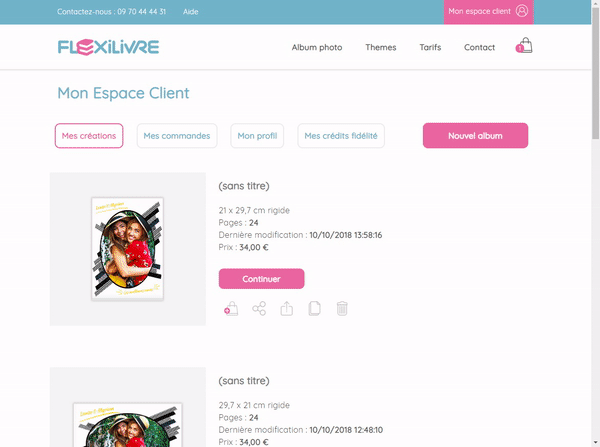Click the 21 x 29,7 cm rigide text
600x447 pixels.
coord(254,210)
